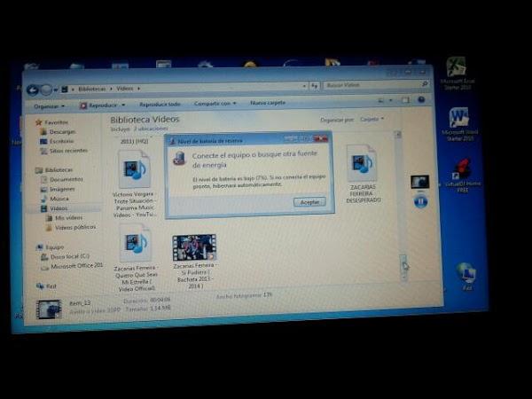Select the ZACARIAS FERREIRA DESESPERADO video file
This screenshot has width=532, height=399.
tap(362, 164)
